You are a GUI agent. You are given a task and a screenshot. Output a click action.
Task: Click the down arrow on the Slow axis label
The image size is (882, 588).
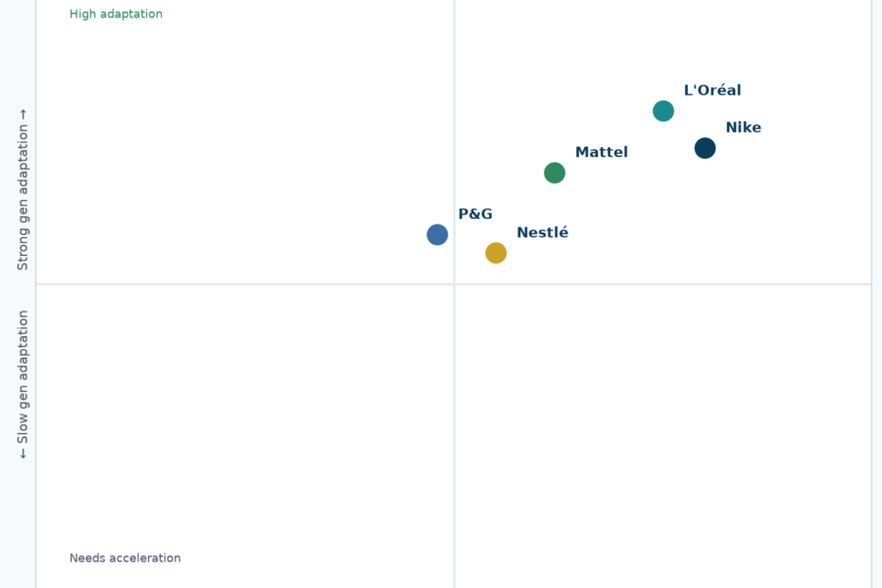pos(23,454)
